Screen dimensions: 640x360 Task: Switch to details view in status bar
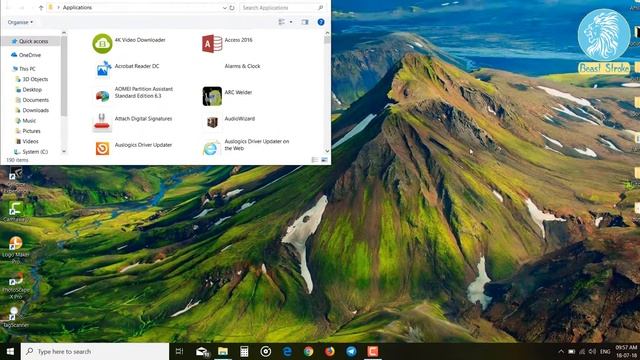(x=315, y=160)
